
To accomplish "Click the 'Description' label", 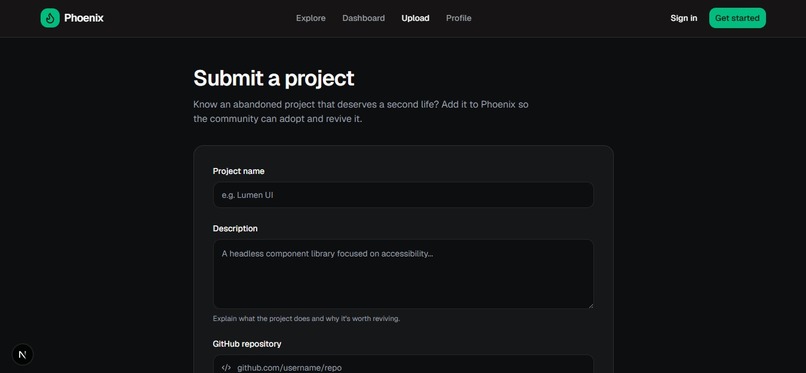I will point(235,229).
